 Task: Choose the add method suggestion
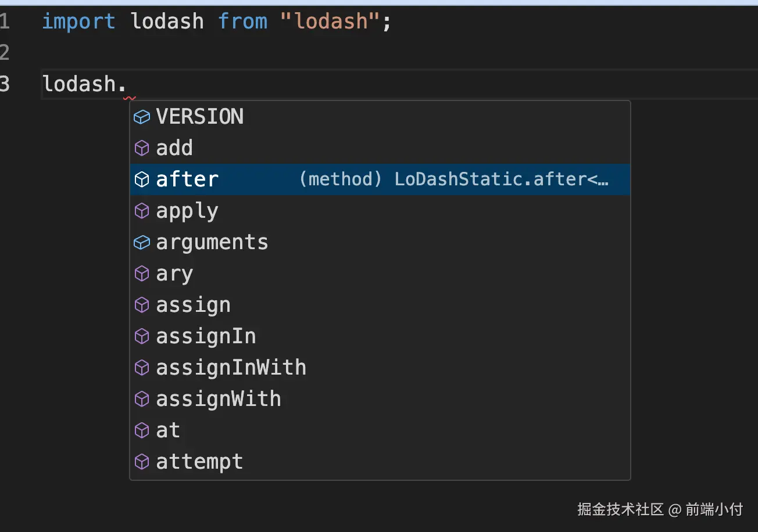point(174,149)
